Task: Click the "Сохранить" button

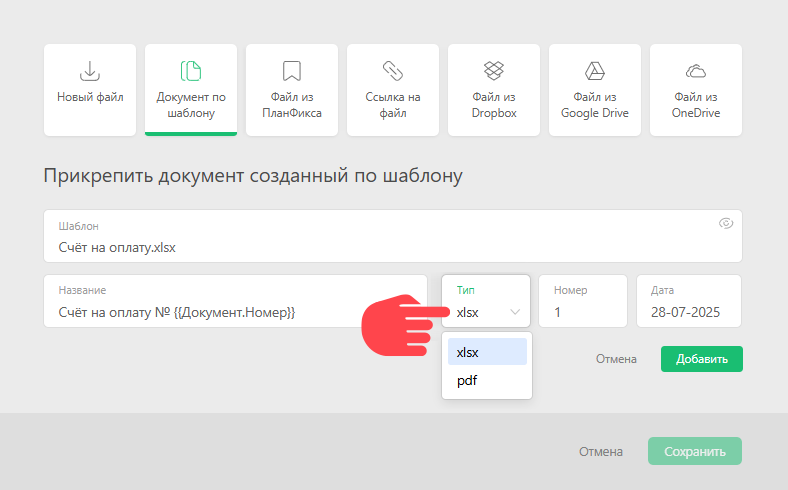Action: 695,451
